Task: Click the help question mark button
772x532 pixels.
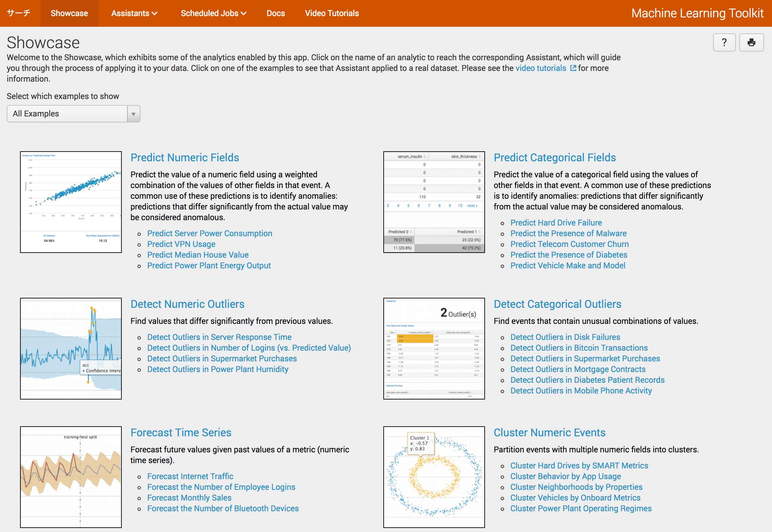Action: (x=724, y=42)
